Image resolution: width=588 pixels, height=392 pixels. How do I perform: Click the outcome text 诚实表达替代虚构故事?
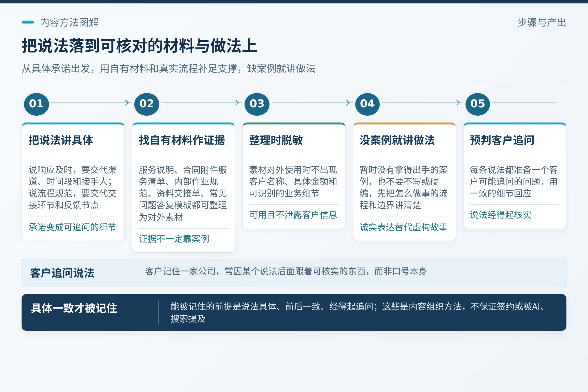pyautogui.click(x=404, y=227)
